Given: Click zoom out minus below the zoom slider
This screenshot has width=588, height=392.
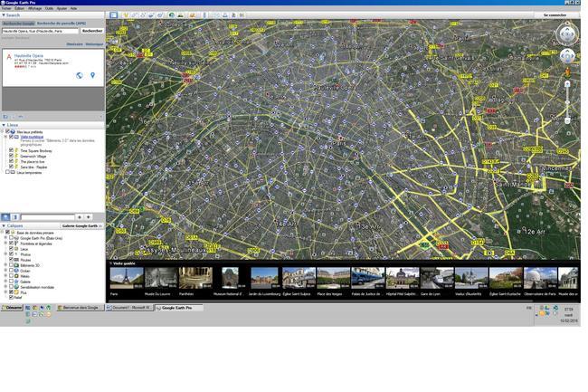Looking at the screenshot, I should click(567, 120).
